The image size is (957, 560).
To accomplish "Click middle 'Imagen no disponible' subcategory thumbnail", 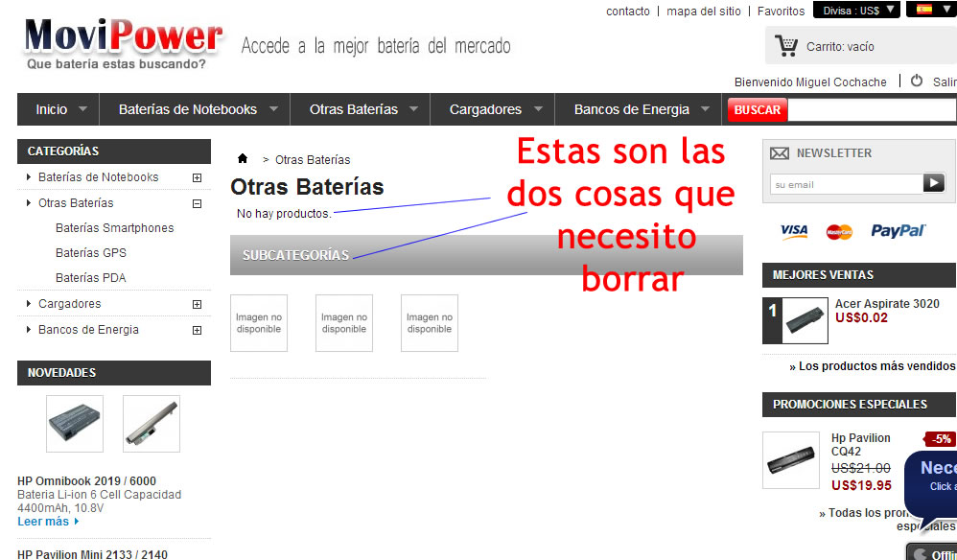I will click(x=344, y=323).
